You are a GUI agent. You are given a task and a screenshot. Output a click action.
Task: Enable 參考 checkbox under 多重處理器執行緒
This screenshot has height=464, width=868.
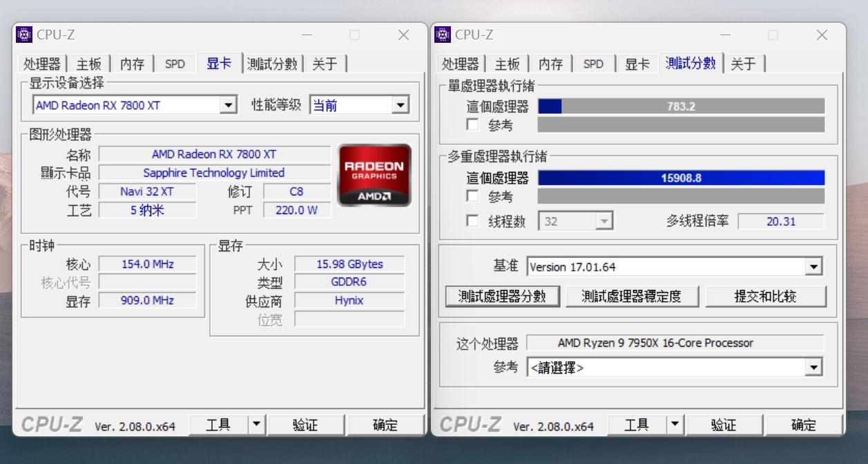[x=473, y=197]
